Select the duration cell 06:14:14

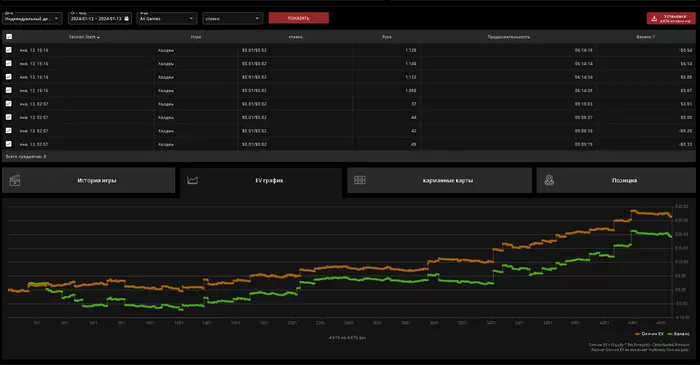click(x=583, y=64)
